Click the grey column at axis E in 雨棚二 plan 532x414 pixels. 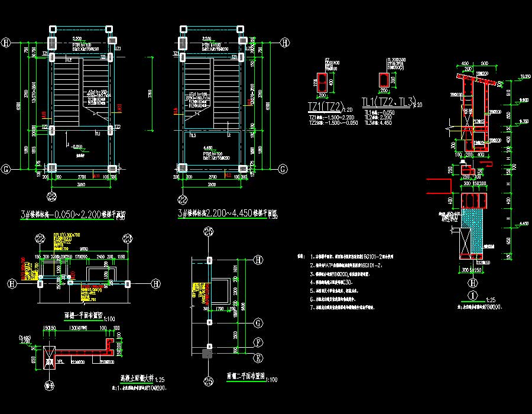point(207,354)
